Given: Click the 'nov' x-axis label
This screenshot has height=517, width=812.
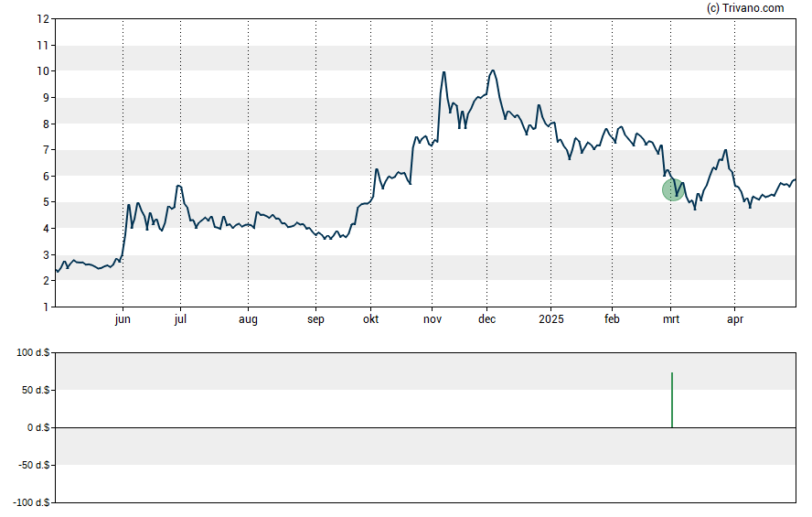Looking at the screenshot, I should 433,319.
